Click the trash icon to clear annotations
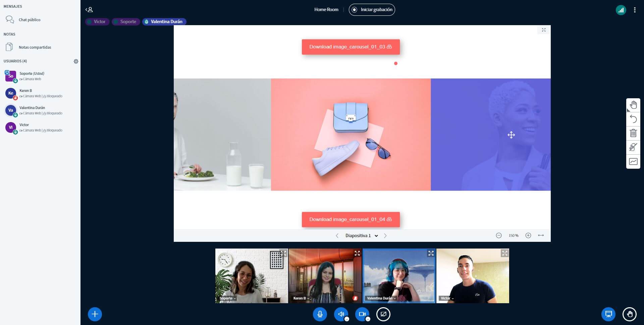 tap(633, 133)
